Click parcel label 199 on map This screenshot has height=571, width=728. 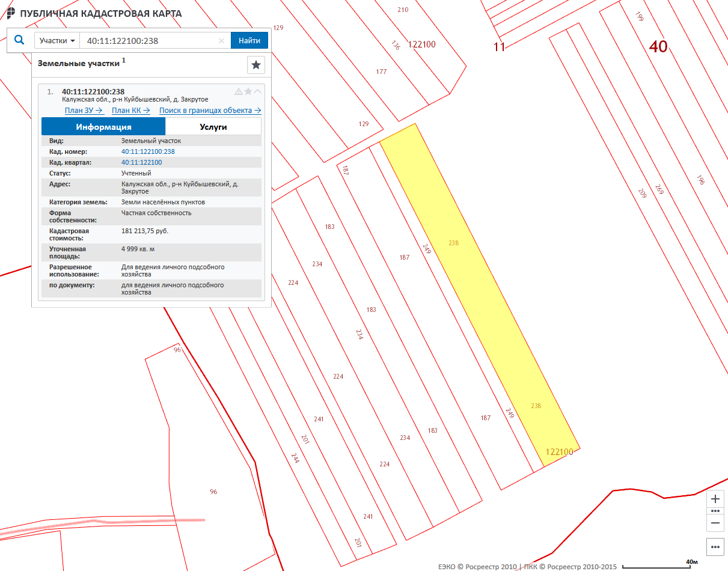point(639,17)
